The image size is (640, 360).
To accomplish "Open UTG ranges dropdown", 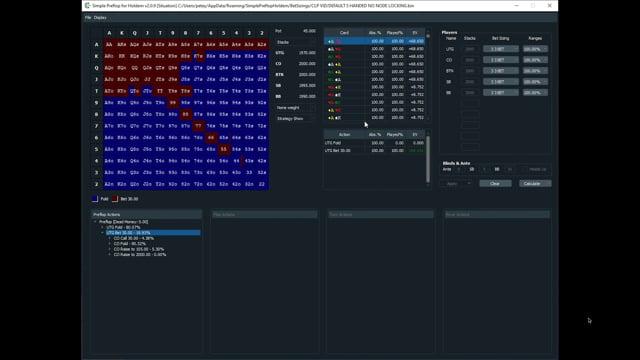I will click(x=535, y=49).
